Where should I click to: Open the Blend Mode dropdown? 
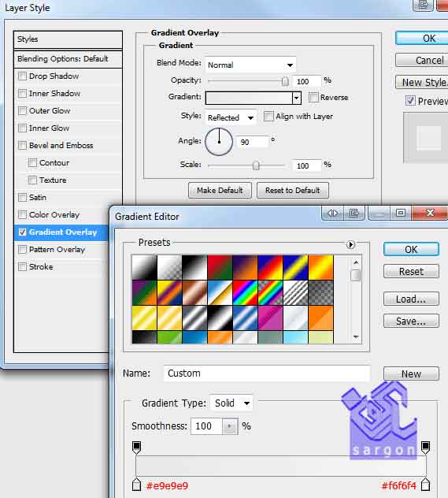click(250, 65)
